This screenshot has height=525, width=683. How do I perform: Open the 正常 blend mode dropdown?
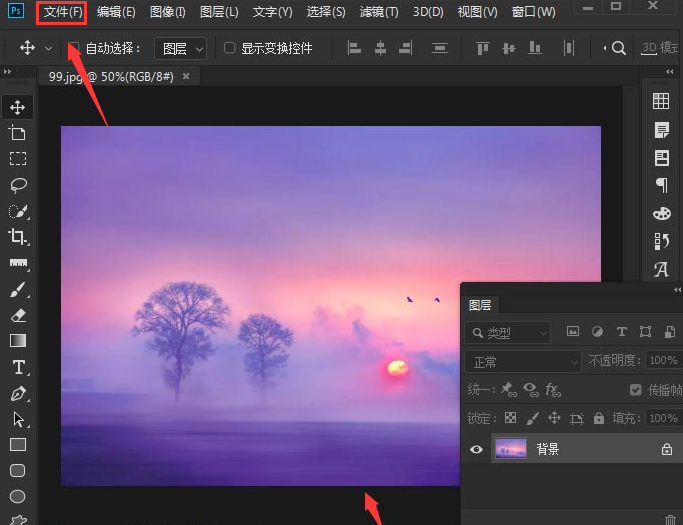coord(523,362)
